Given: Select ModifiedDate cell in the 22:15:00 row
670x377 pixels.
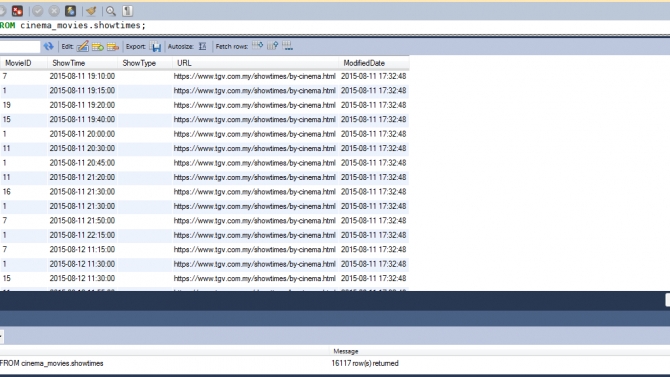Looking at the screenshot, I should pyautogui.click(x=374, y=235).
